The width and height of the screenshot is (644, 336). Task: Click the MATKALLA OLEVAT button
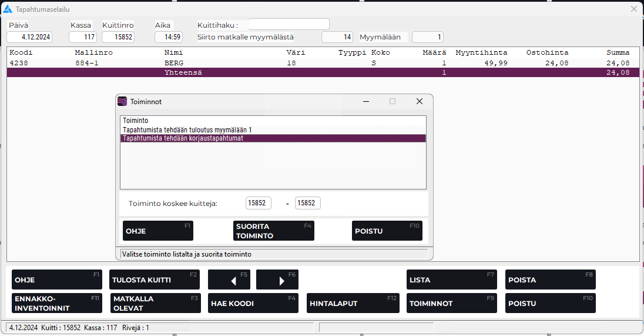click(x=155, y=303)
